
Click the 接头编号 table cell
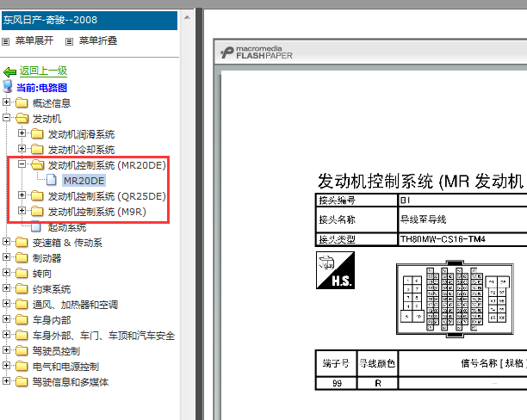pyautogui.click(x=356, y=201)
